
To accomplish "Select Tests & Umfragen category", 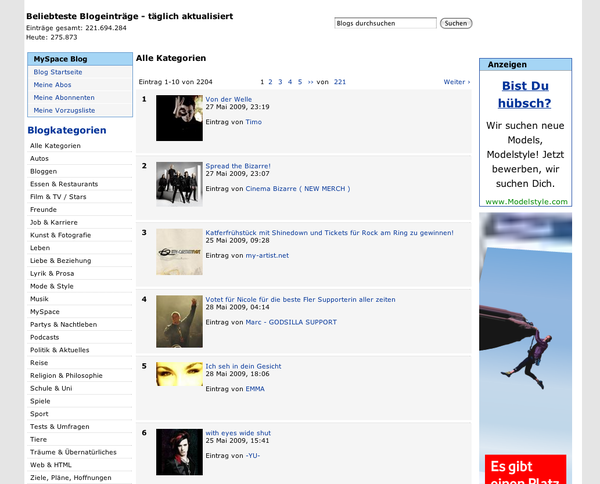I will [x=60, y=427].
